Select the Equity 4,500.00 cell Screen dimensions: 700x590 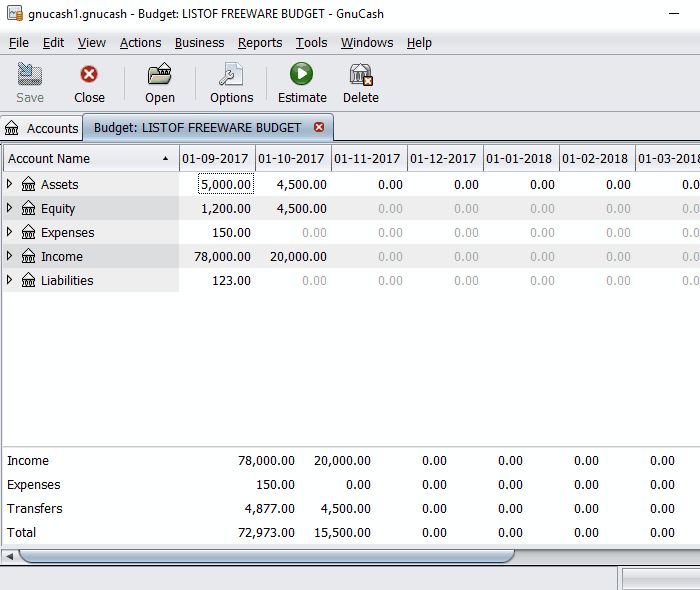click(301, 208)
